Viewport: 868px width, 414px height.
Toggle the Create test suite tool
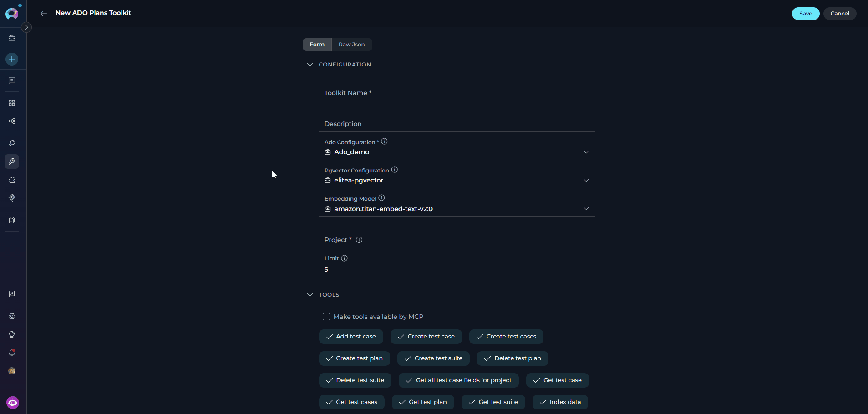click(433, 358)
